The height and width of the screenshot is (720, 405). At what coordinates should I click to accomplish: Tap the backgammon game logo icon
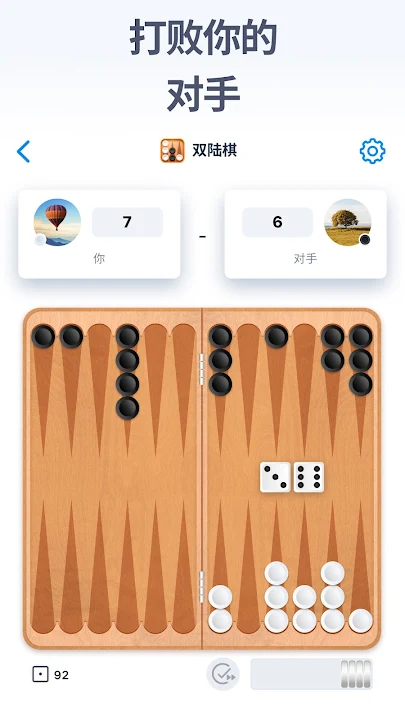172,151
